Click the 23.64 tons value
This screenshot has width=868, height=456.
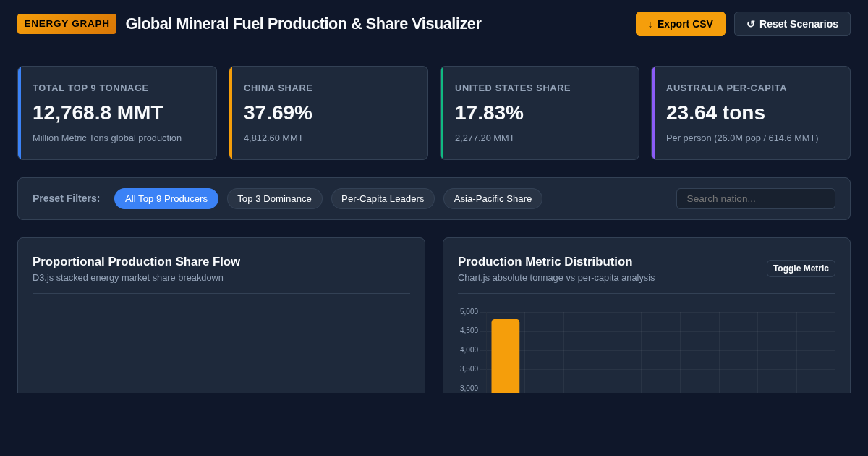click(715, 113)
